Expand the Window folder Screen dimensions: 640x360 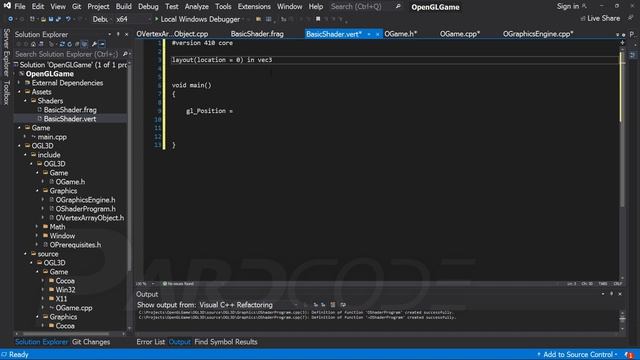coord(37,236)
